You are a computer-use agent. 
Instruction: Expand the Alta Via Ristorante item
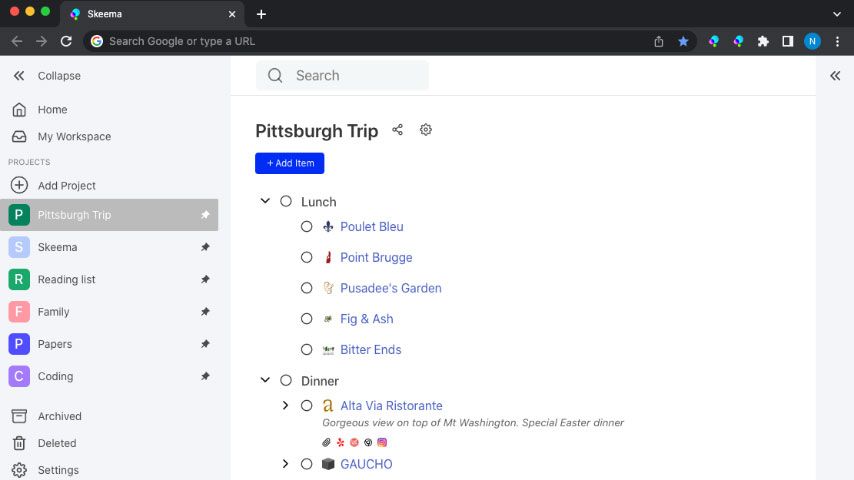pos(285,405)
